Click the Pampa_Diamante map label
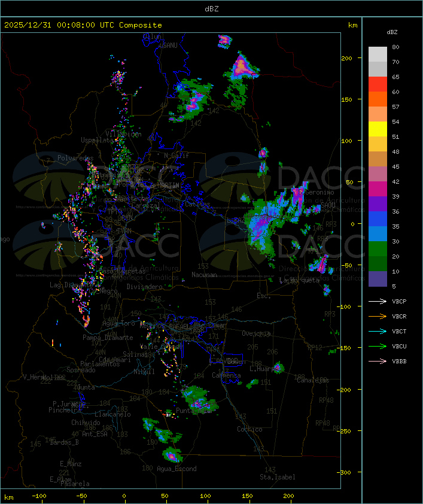This screenshot has width=423, height=504. click(108, 338)
